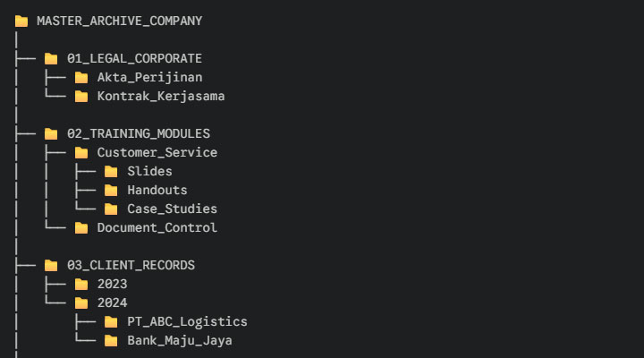Viewport: 644px width, 358px height.
Task: Click the Customer_Service folder icon
Action: pos(81,152)
